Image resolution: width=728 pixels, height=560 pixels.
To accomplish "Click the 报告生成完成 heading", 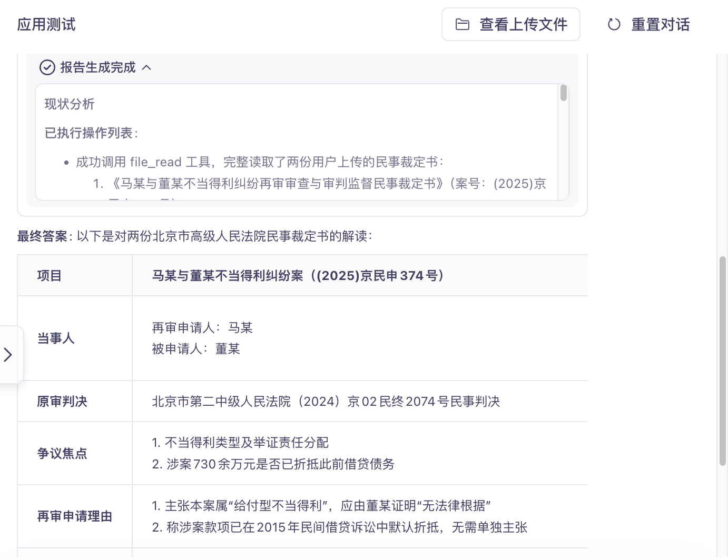I will 98,67.
